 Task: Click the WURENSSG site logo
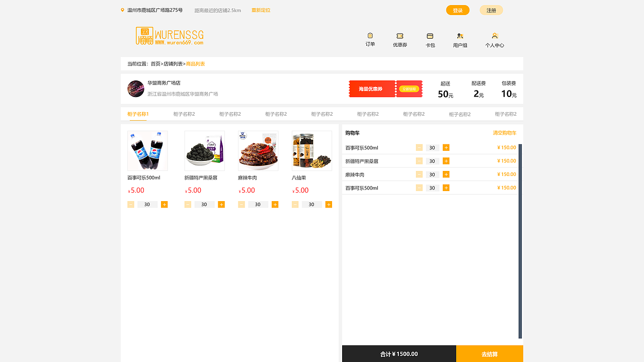170,36
